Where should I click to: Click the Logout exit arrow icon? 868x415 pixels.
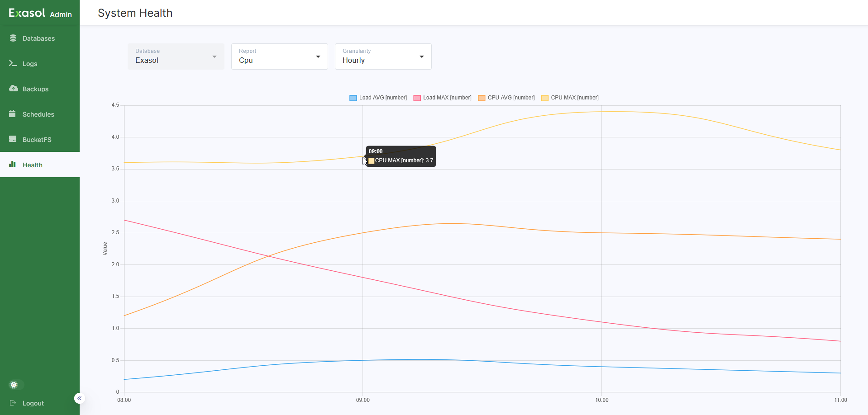(13, 403)
